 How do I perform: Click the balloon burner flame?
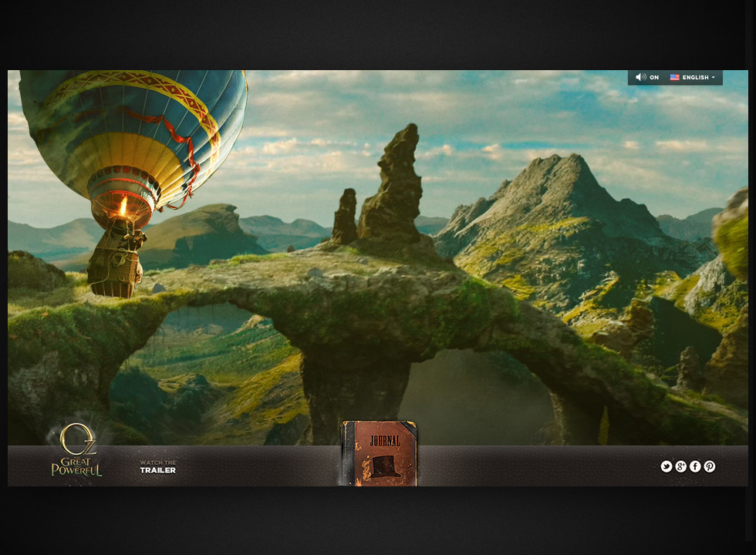pyautogui.click(x=123, y=206)
